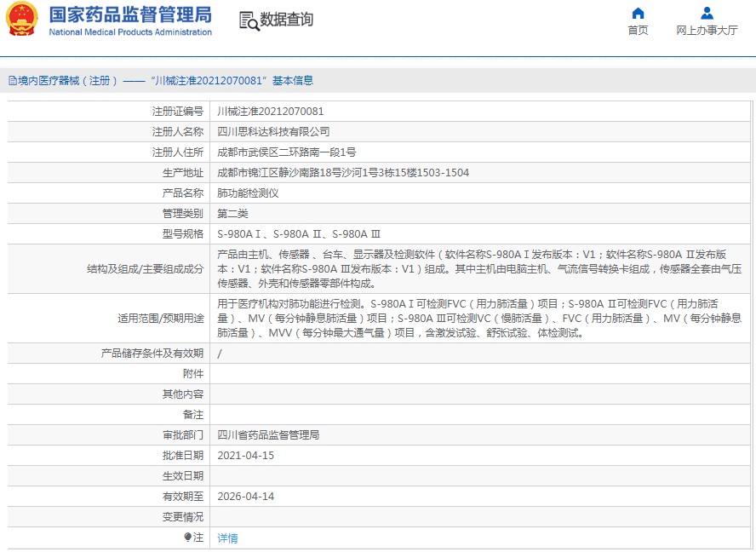
Task: Click approval department 四川省药品监督管理局
Action: 268,435
